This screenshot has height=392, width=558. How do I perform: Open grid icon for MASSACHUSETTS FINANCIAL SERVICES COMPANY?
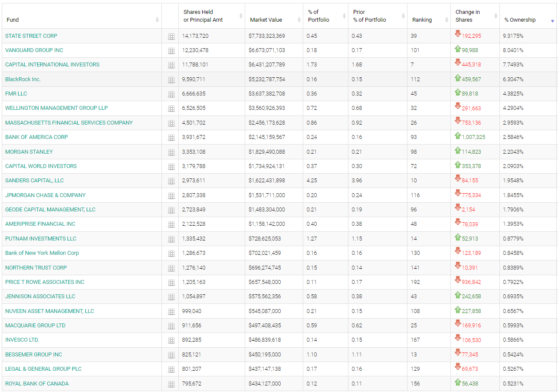coord(171,123)
